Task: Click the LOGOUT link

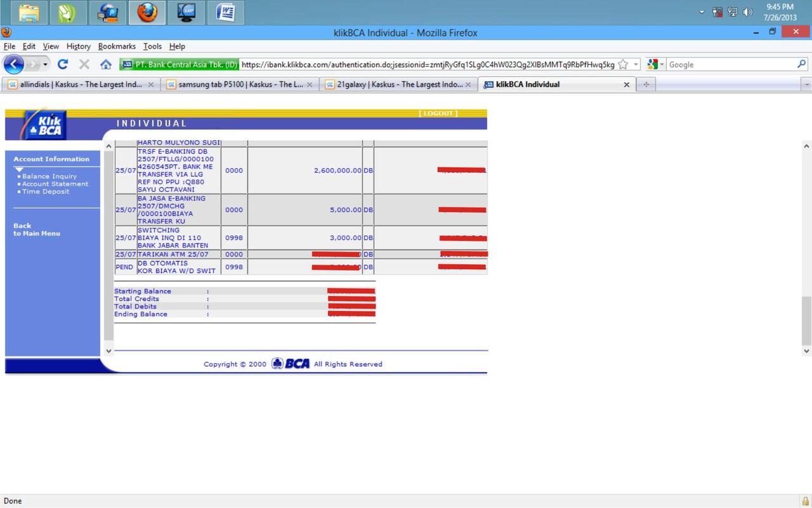Action: coord(438,114)
